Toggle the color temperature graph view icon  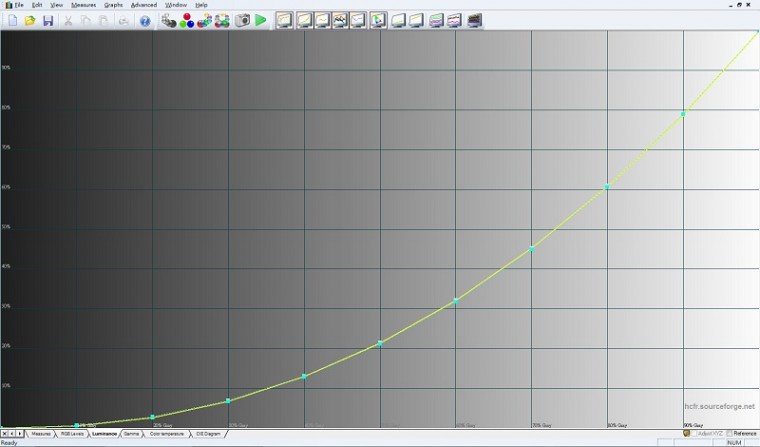[x=340, y=20]
